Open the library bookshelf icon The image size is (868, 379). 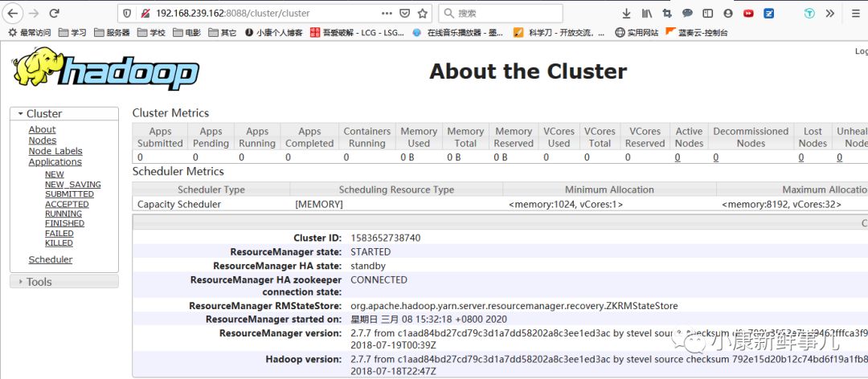[646, 14]
